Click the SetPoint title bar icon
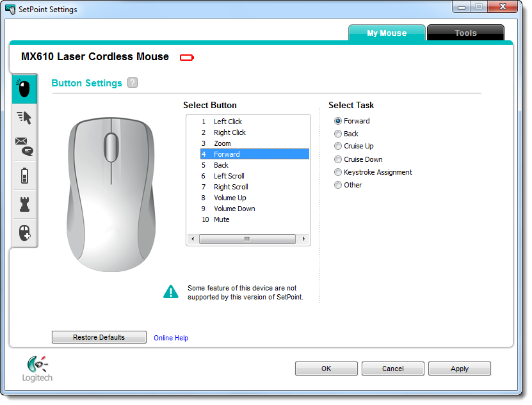The height and width of the screenshot is (405, 532). (10, 10)
